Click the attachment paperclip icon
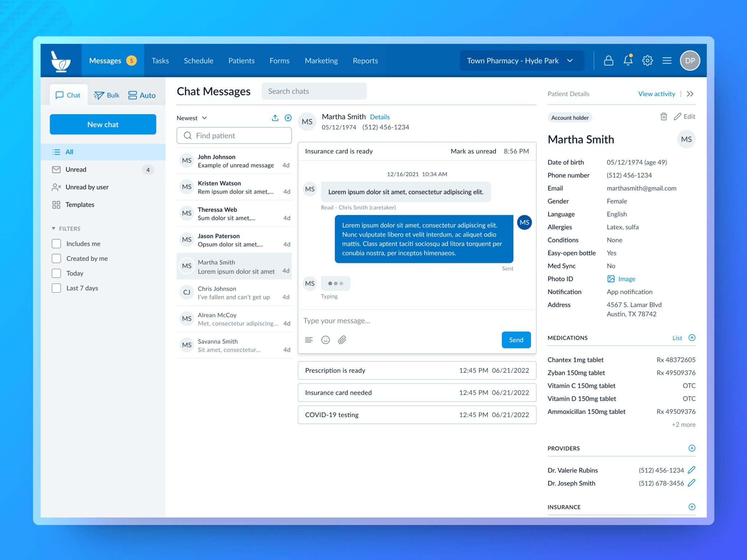The height and width of the screenshot is (560, 747). click(x=342, y=340)
